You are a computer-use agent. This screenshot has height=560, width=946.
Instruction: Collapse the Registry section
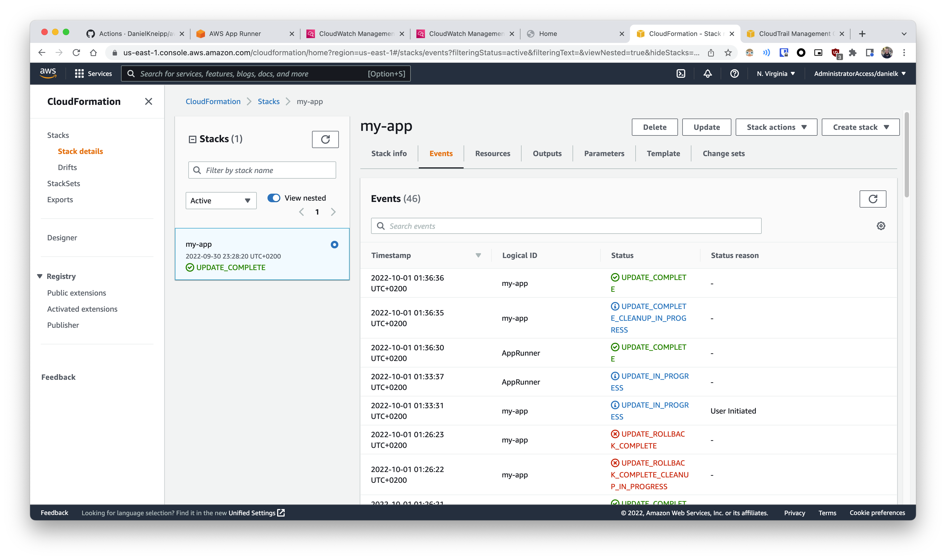tap(40, 276)
